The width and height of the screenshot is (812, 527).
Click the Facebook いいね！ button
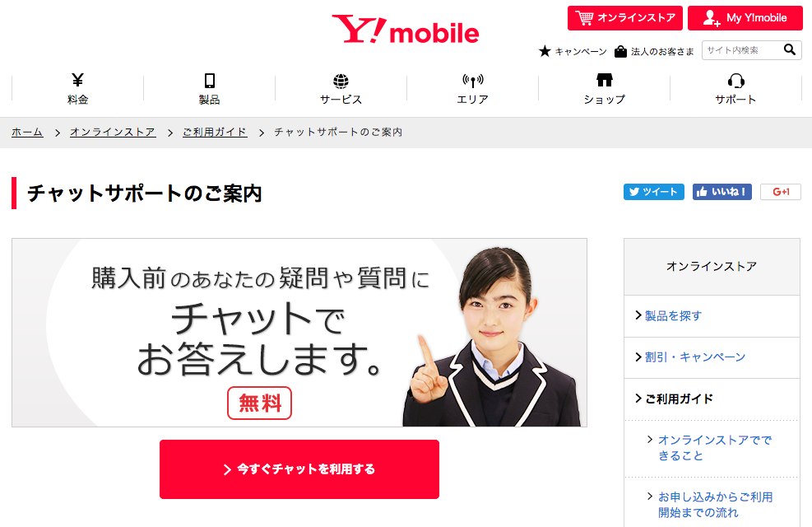click(722, 192)
